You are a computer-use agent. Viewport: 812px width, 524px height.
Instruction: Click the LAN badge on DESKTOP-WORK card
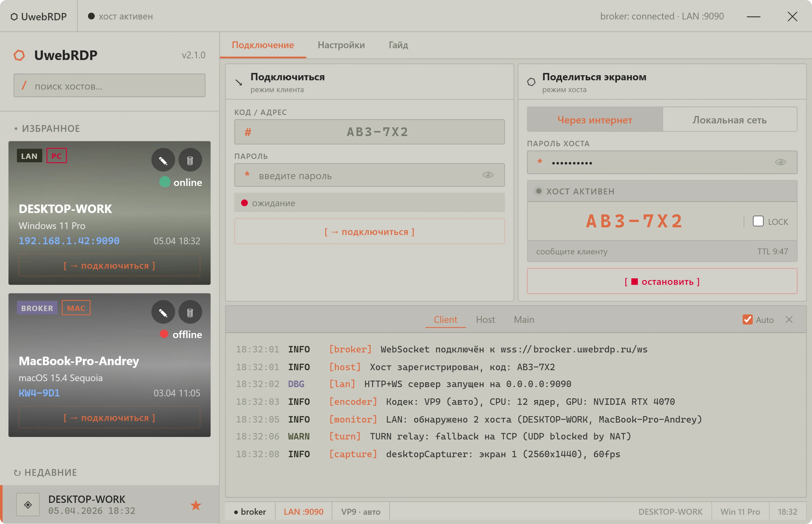click(x=29, y=156)
